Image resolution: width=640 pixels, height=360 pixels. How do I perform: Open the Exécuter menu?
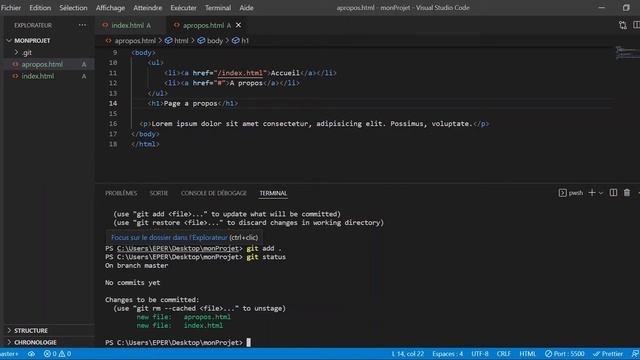(x=183, y=8)
